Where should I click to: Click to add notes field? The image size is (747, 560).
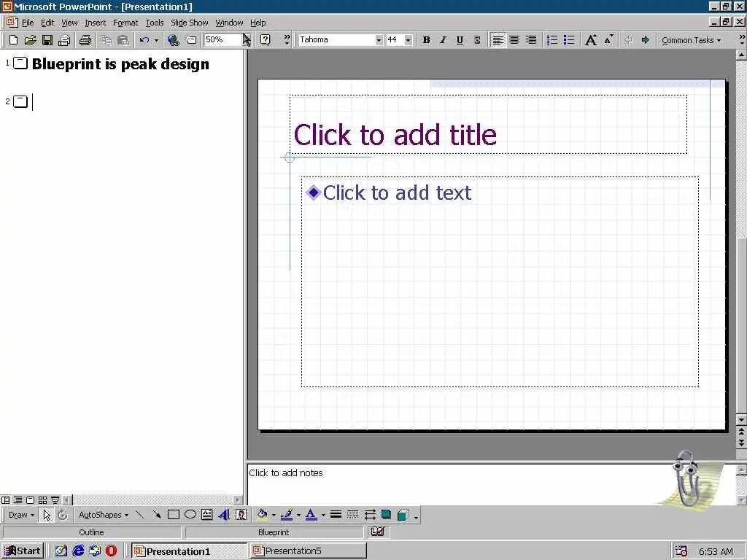[492, 484]
